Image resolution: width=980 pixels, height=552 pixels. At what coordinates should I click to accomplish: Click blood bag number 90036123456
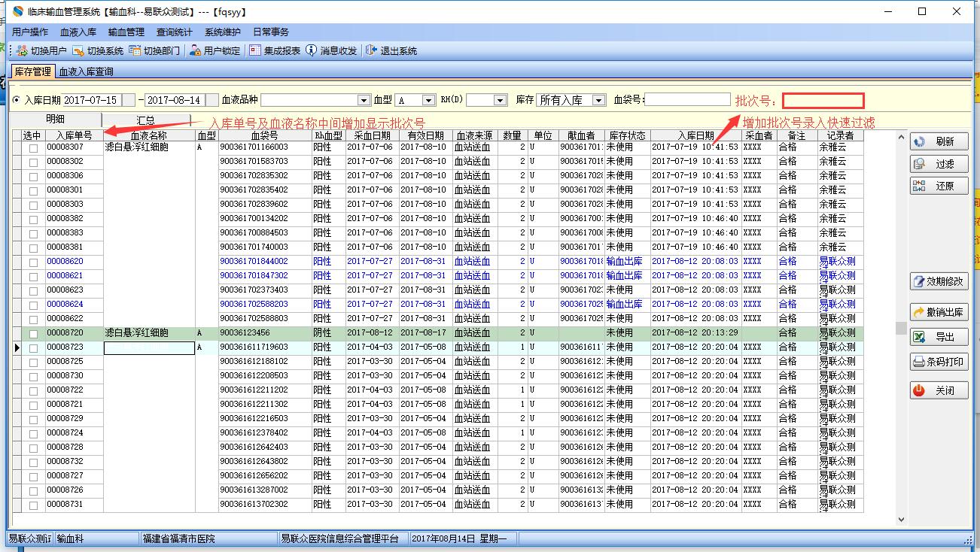pos(245,334)
